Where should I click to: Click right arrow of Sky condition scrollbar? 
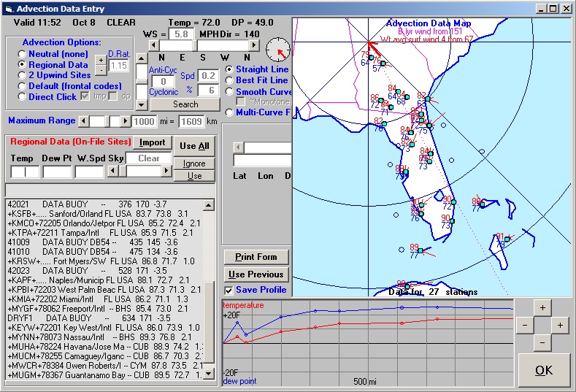click(x=166, y=172)
